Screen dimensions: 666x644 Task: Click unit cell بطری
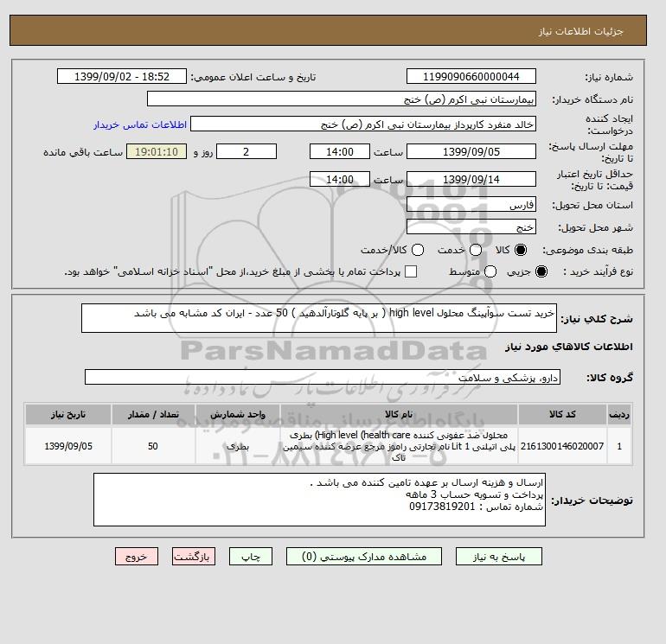click(x=238, y=446)
